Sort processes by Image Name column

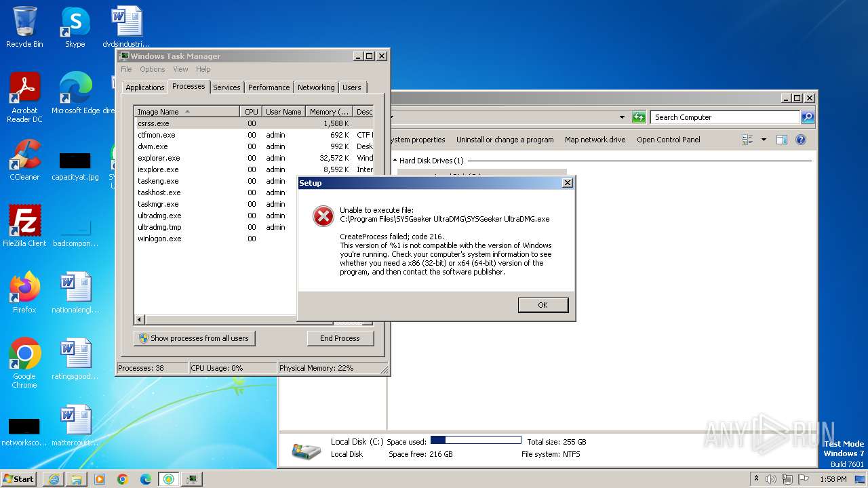(x=186, y=112)
